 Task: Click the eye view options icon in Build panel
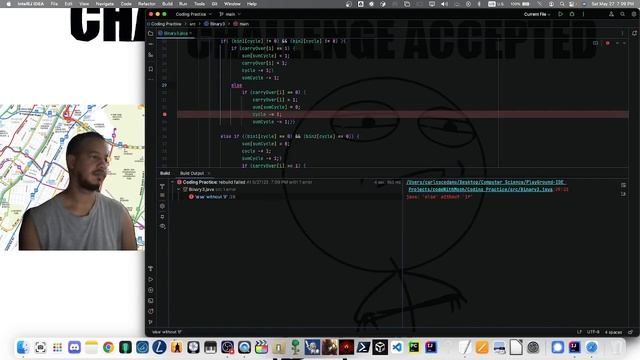coord(162,226)
